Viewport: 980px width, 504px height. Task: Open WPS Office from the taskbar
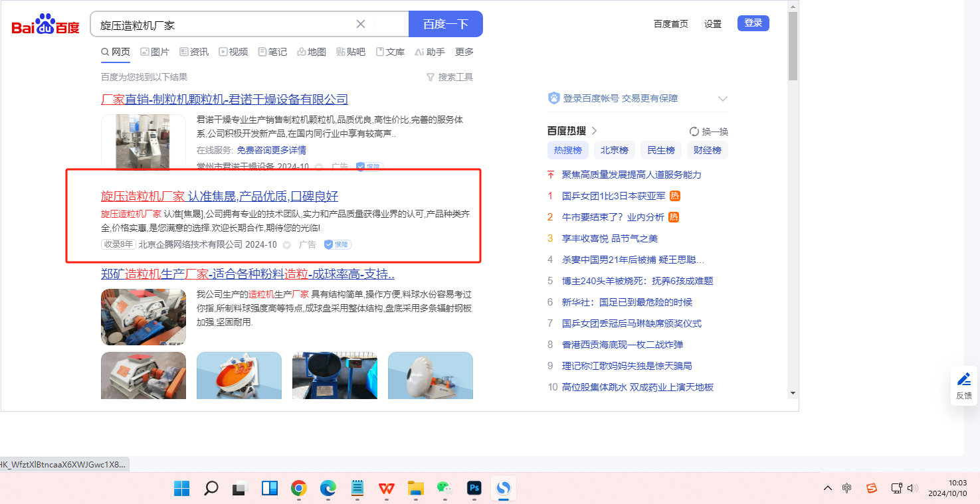pos(387,489)
